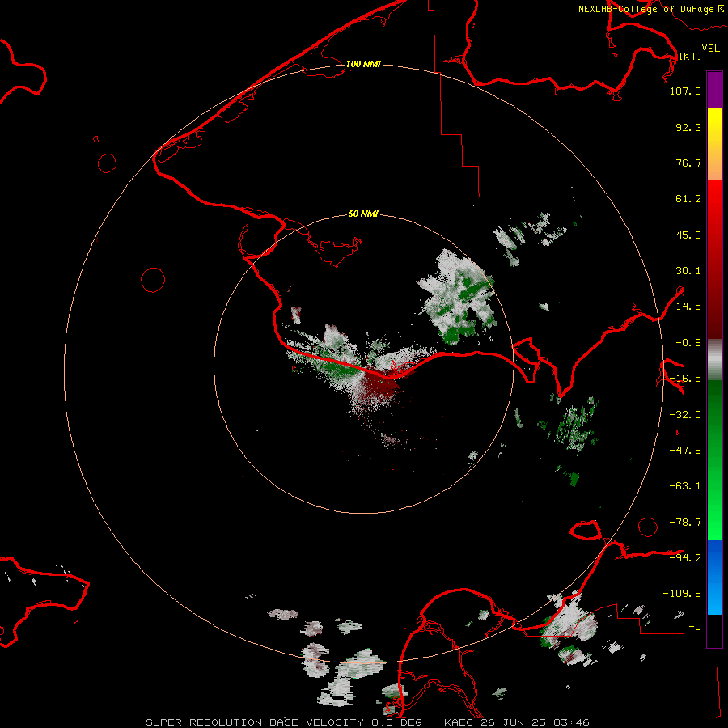Pick the blue segment of the velocity scale

coord(714,577)
